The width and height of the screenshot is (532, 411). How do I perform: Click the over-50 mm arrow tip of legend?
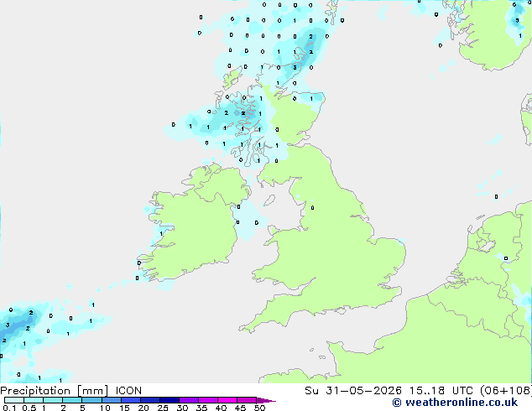pyautogui.click(x=266, y=400)
